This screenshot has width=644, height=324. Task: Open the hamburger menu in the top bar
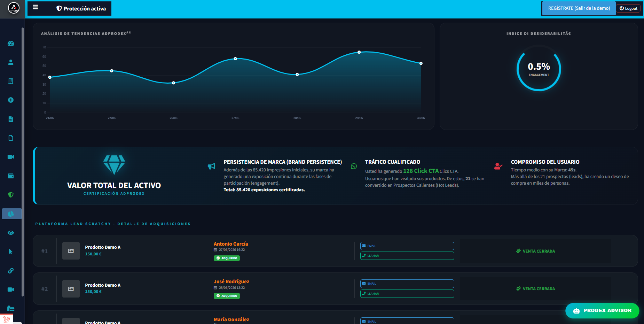tap(35, 7)
